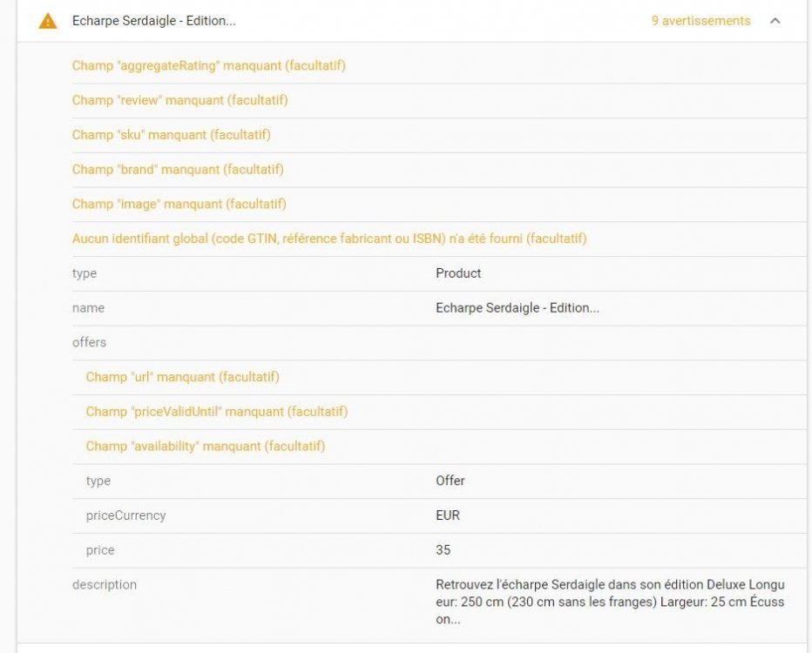The height and width of the screenshot is (653, 812).
Task: Click the "priceValidUntil" manquant warning
Action: point(216,411)
